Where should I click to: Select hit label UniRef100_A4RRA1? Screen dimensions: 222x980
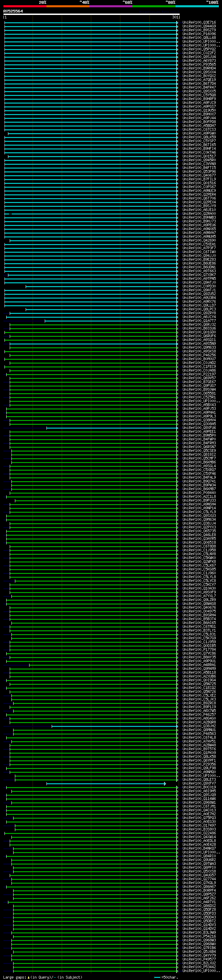click(199, 665)
